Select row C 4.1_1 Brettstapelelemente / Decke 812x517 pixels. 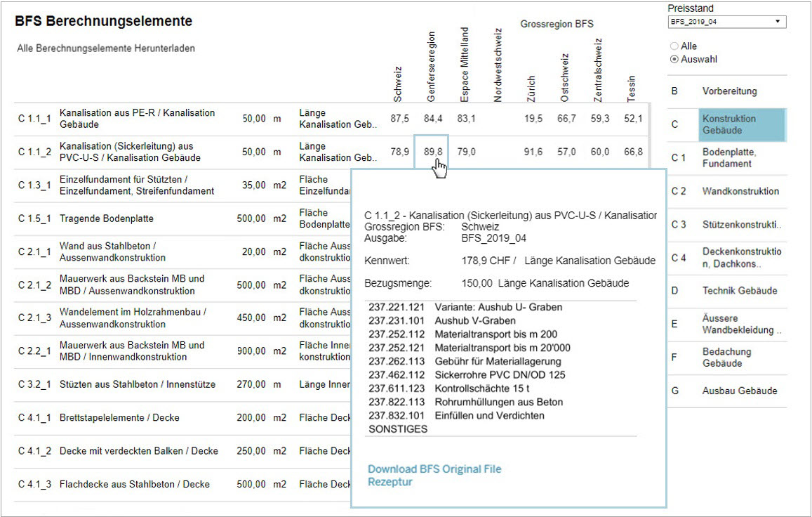click(182, 418)
